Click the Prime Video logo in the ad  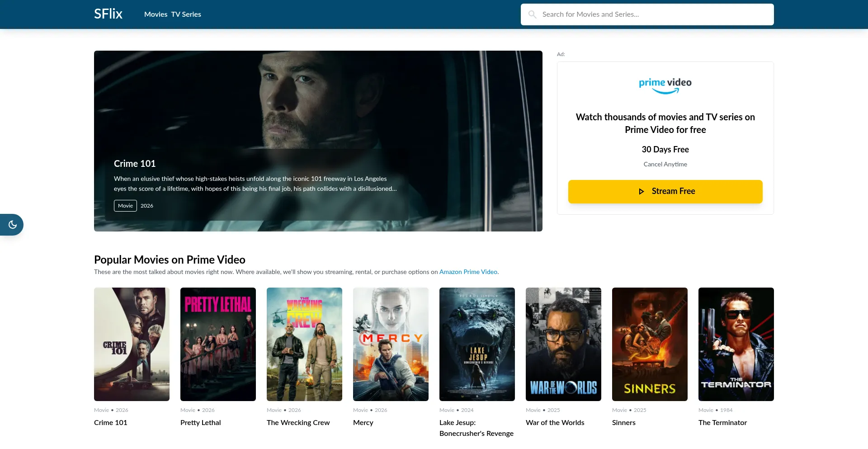tap(665, 85)
